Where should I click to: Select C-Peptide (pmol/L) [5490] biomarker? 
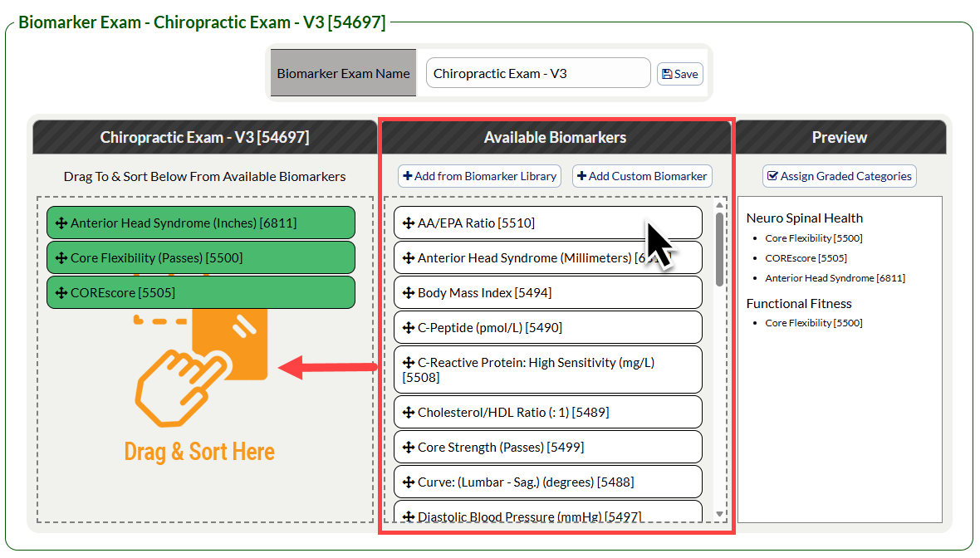click(548, 328)
